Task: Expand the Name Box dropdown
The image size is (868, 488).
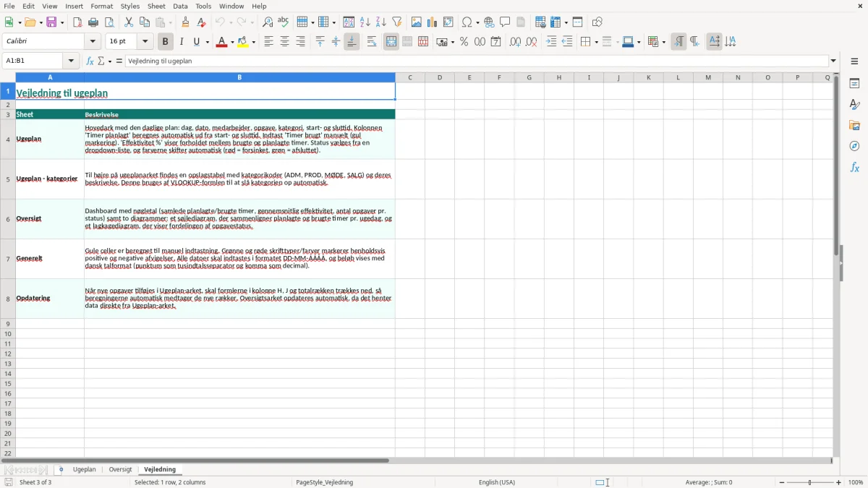Action: click(71, 61)
